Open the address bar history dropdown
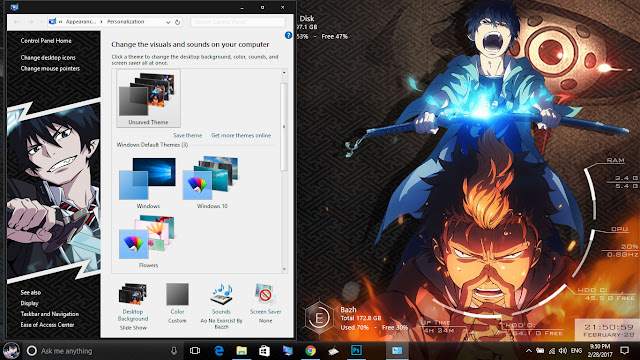The image size is (640, 360). [x=168, y=22]
